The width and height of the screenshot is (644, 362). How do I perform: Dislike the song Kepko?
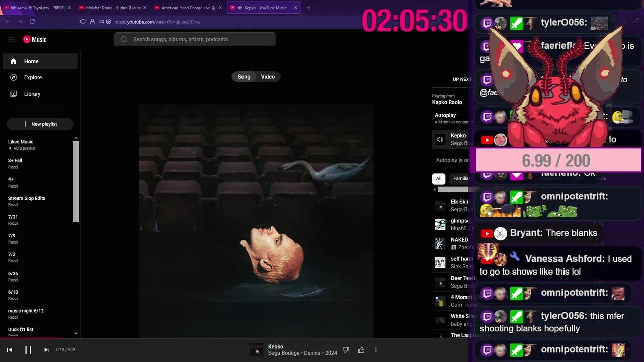point(346,350)
